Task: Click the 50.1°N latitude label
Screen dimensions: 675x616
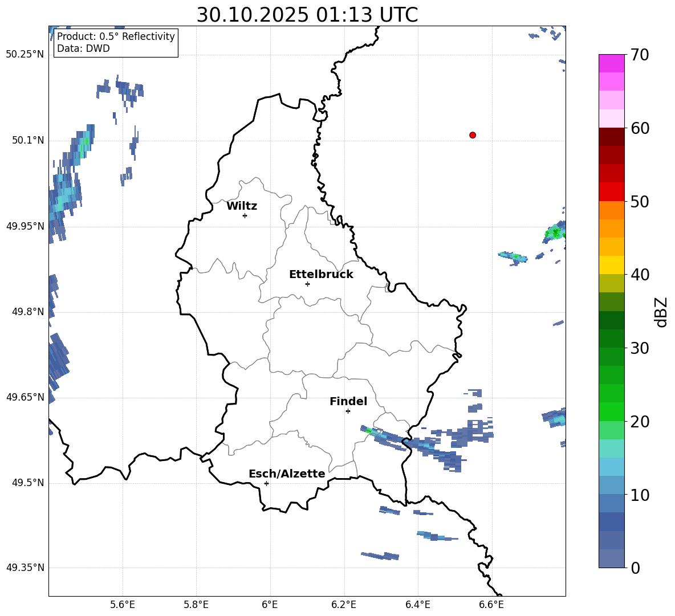Action: [27, 140]
